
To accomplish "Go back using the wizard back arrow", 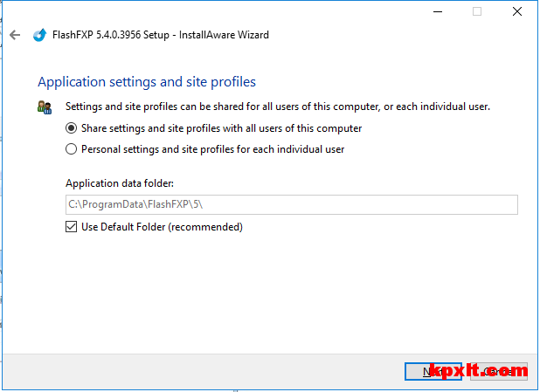I will (x=14, y=35).
